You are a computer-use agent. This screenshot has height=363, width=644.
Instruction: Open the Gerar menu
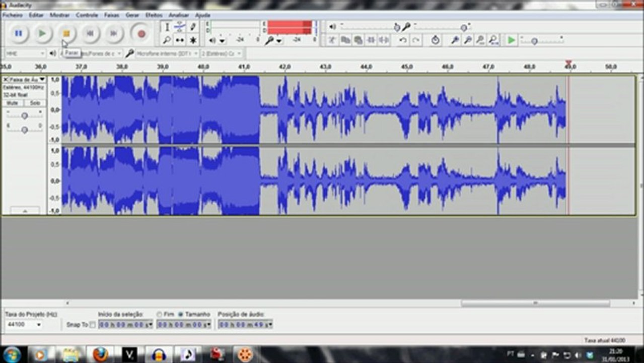click(x=132, y=15)
